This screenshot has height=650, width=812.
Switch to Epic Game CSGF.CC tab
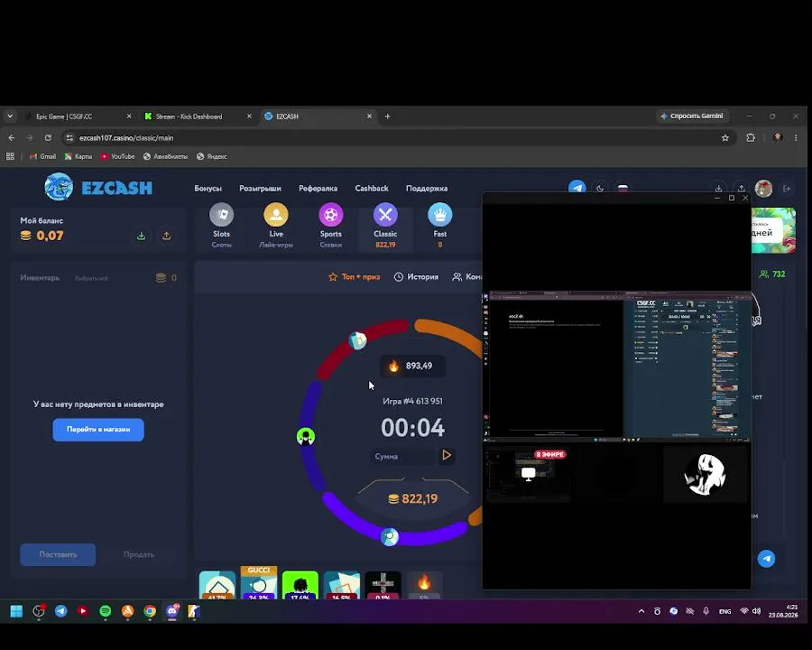(x=78, y=116)
